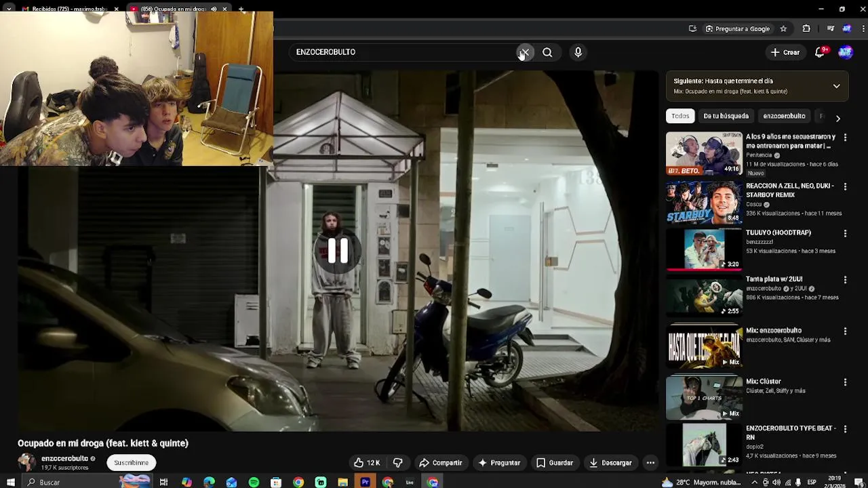
Task: Select the enzocerobulto filter chip
Action: click(784, 116)
